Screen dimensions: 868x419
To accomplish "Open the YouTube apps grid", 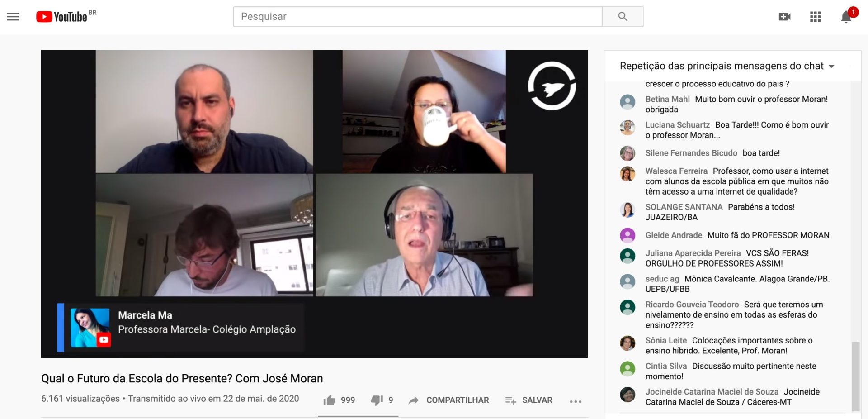I will (x=815, y=17).
